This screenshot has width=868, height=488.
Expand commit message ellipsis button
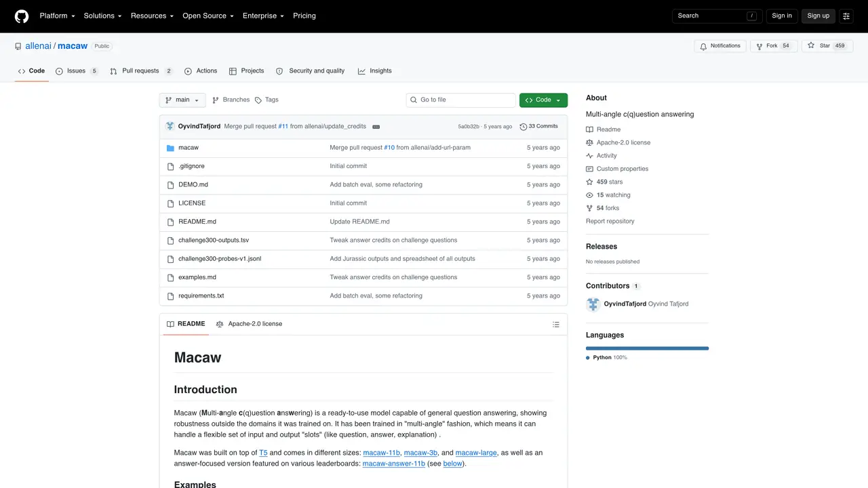click(376, 127)
